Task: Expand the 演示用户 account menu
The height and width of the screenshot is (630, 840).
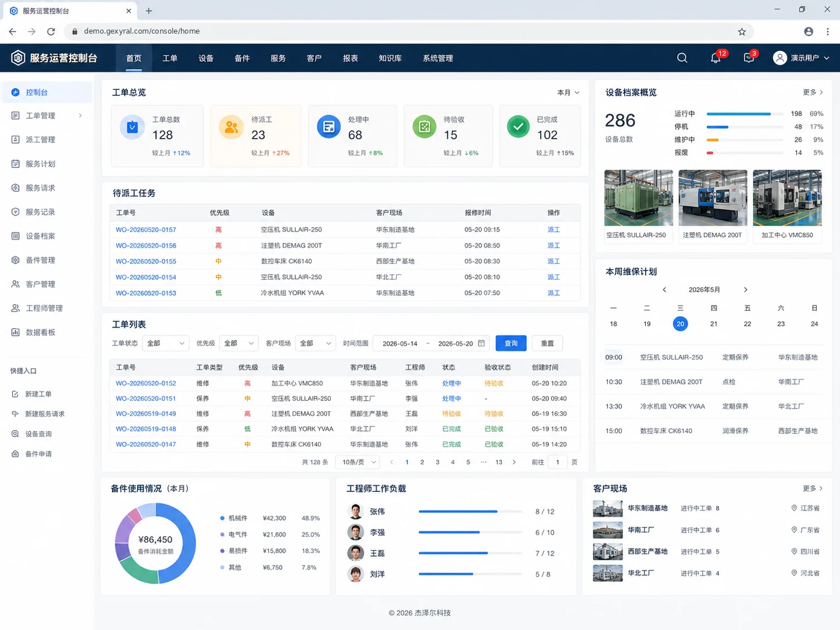Action: tap(801, 58)
